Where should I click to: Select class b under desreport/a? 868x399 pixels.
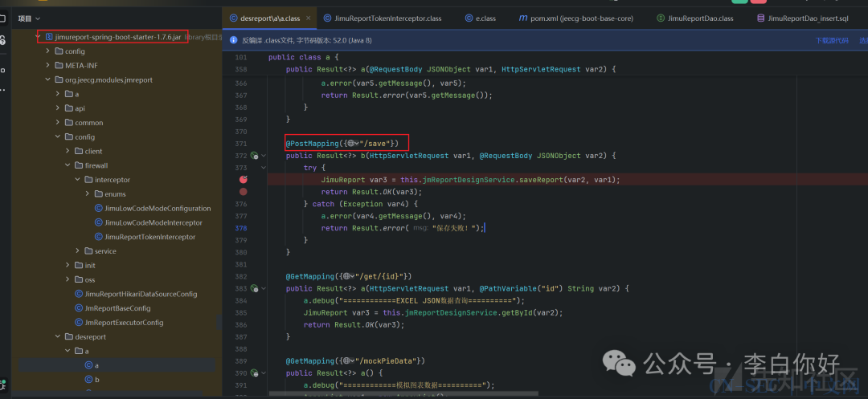click(x=92, y=380)
